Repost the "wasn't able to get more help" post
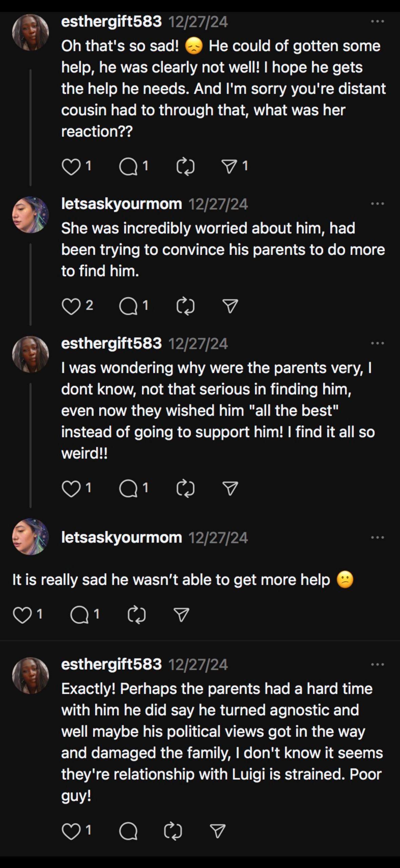Screen dimensions: 400x868 point(137,615)
